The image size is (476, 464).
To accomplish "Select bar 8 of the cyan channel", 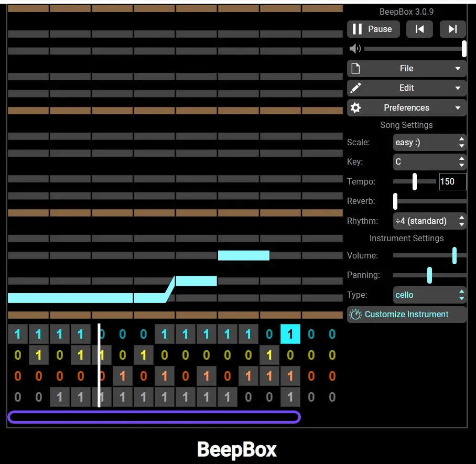I will click(x=165, y=334).
